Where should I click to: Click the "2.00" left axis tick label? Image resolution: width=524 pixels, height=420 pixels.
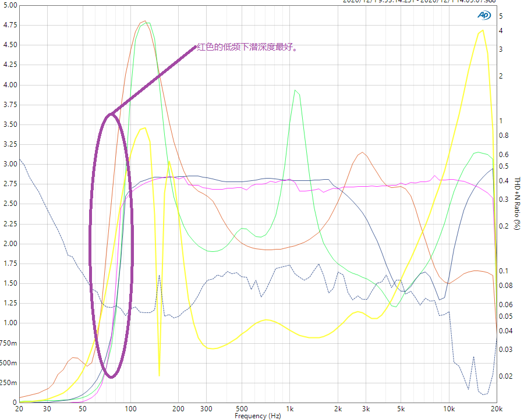point(10,244)
